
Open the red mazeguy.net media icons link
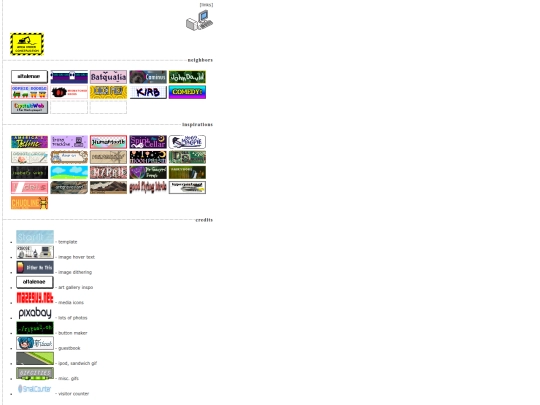pyautogui.click(x=35, y=298)
